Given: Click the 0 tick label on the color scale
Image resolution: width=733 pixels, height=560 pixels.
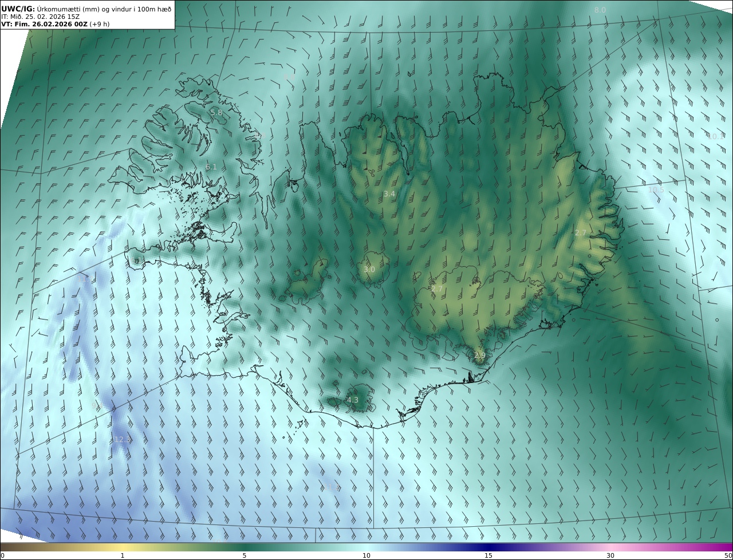Looking at the screenshot, I should [2, 555].
